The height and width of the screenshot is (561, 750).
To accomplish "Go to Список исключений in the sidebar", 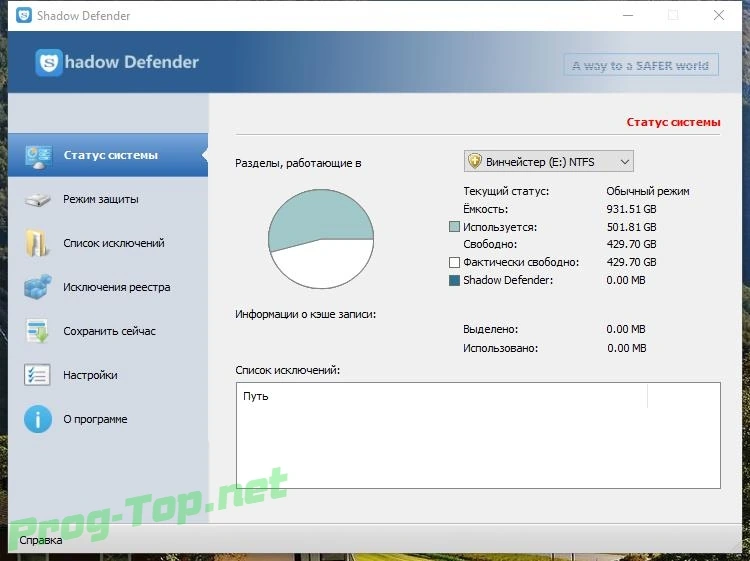I will pyautogui.click(x=108, y=243).
